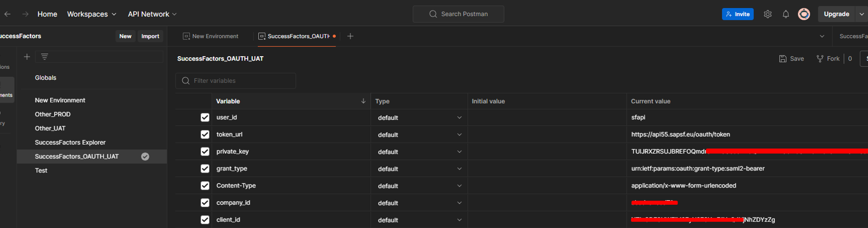Click the Content-Type current value
The width and height of the screenshot is (868, 228).
point(684,186)
